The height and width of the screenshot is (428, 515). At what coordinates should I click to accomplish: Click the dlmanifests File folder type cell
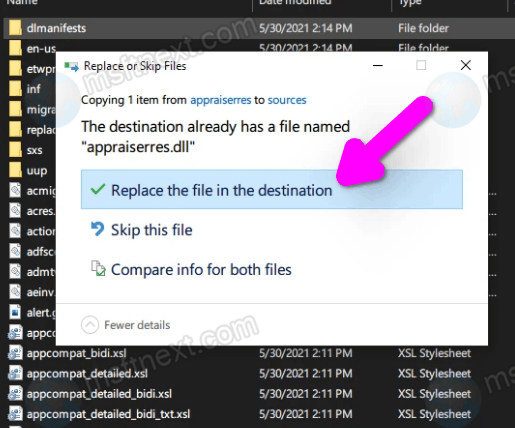coord(423,28)
